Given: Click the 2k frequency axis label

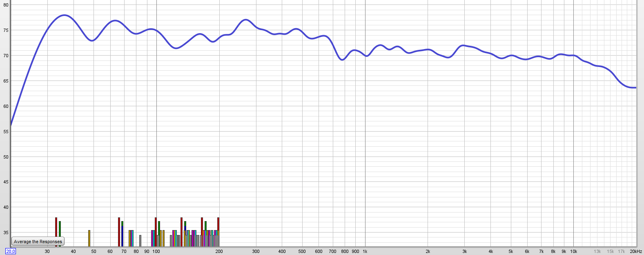Looking at the screenshot, I should 428,251.
